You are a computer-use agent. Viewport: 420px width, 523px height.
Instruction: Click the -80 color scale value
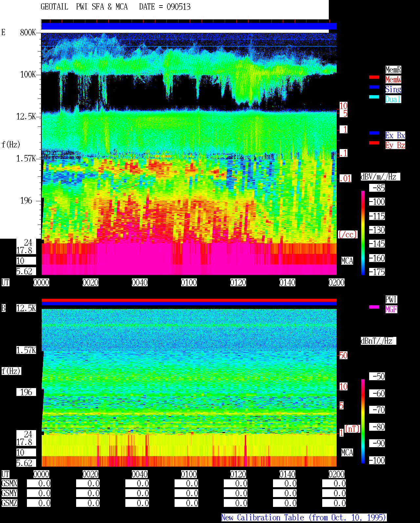point(377,427)
